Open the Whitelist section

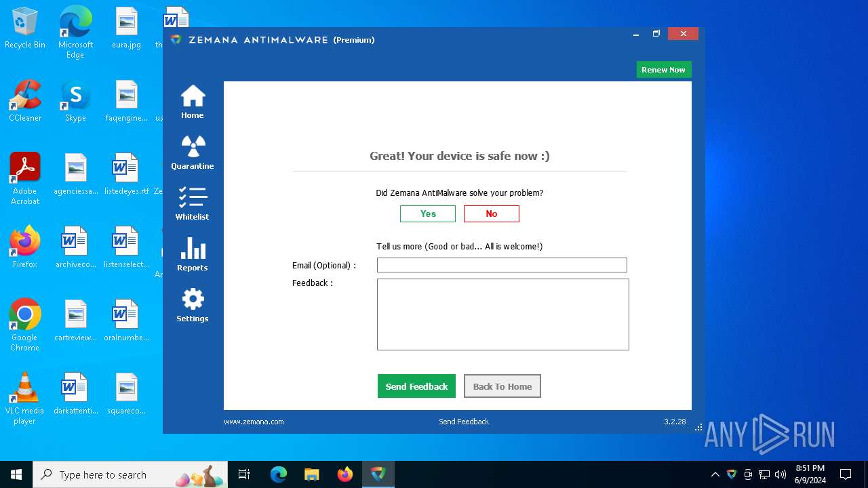[193, 203]
